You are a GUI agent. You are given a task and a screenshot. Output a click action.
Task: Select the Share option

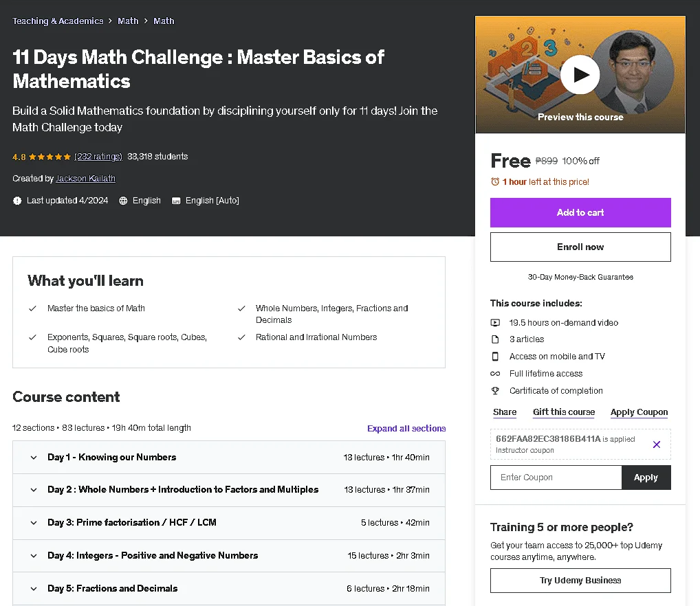505,412
